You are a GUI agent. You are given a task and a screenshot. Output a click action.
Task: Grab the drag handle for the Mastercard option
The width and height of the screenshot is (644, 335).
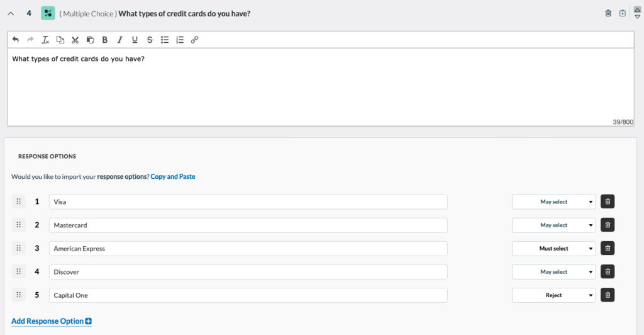coord(18,225)
